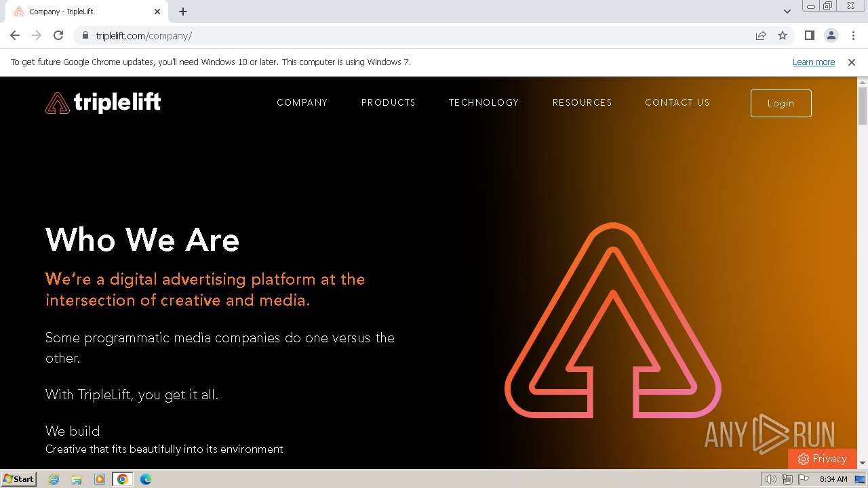Open the Chrome side panel
The height and width of the screenshot is (488, 868).
click(x=809, y=35)
